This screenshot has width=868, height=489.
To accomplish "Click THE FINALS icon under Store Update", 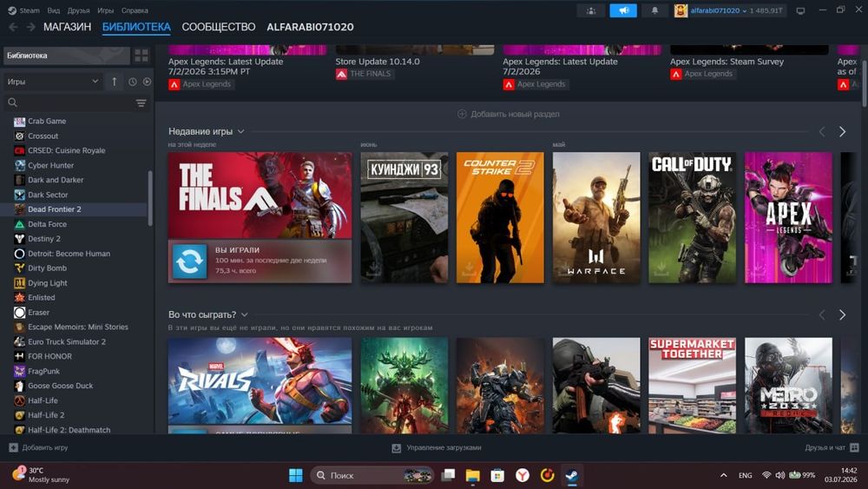I will point(341,74).
